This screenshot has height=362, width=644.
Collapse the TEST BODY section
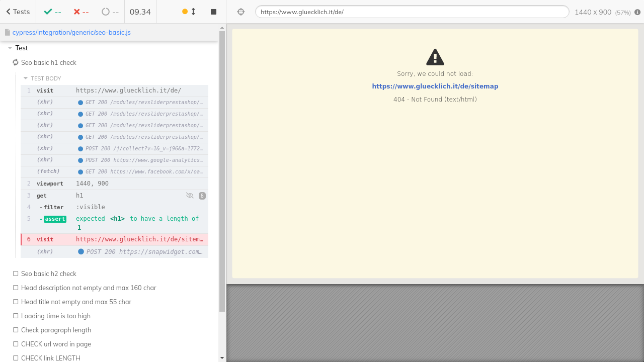tap(26, 78)
